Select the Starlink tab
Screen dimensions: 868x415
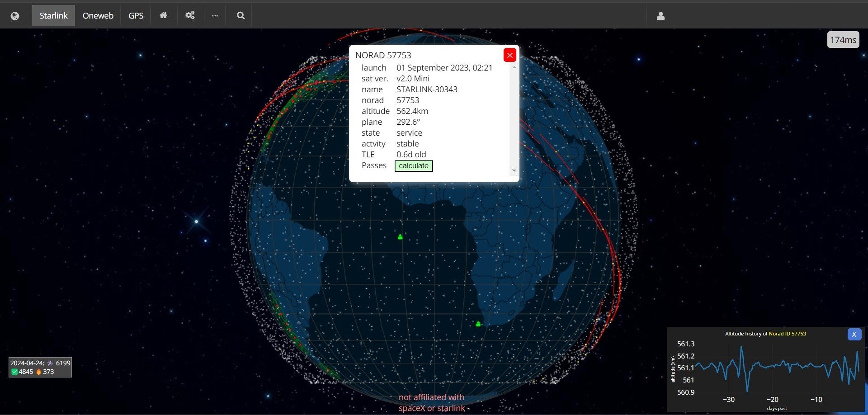(53, 15)
